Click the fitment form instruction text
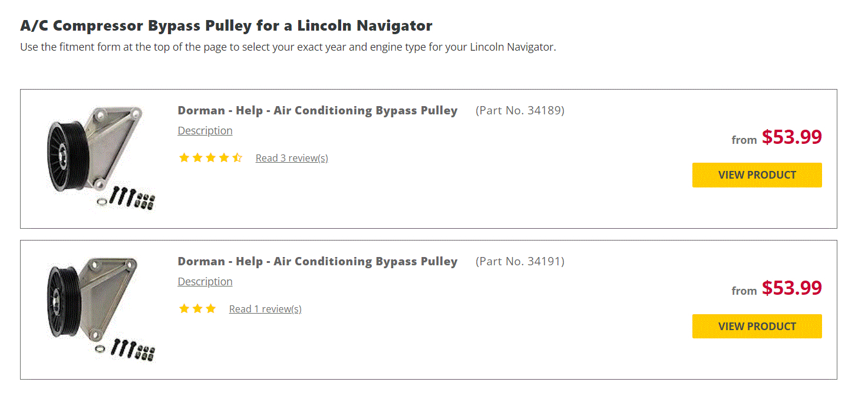Screen dimensions: 868x405 click(288, 47)
